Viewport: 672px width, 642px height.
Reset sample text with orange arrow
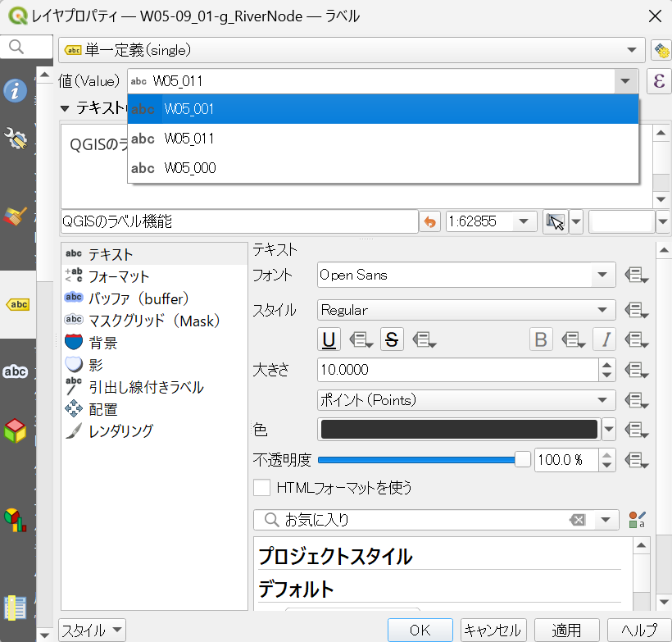[x=430, y=221]
